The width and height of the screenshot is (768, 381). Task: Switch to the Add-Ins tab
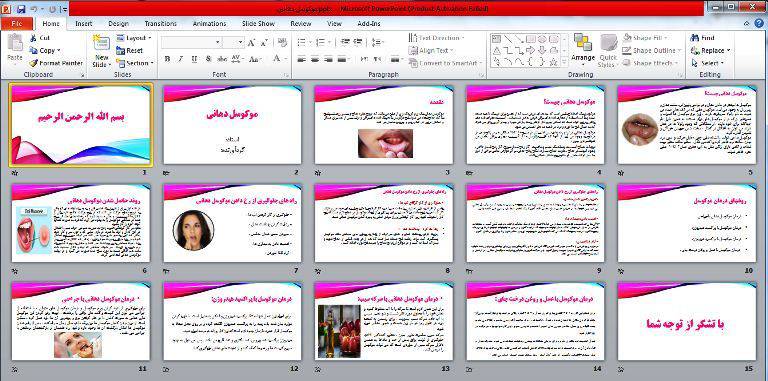click(x=369, y=24)
